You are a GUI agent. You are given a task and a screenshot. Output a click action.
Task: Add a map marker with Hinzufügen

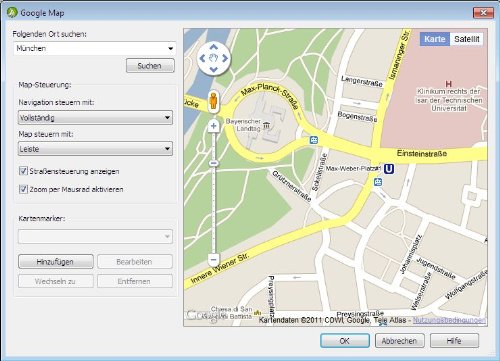pyautogui.click(x=56, y=262)
